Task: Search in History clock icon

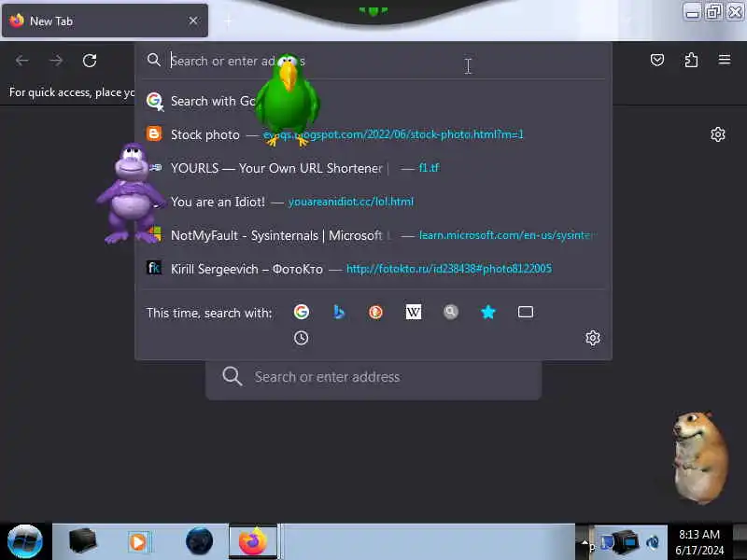Action: click(x=301, y=338)
